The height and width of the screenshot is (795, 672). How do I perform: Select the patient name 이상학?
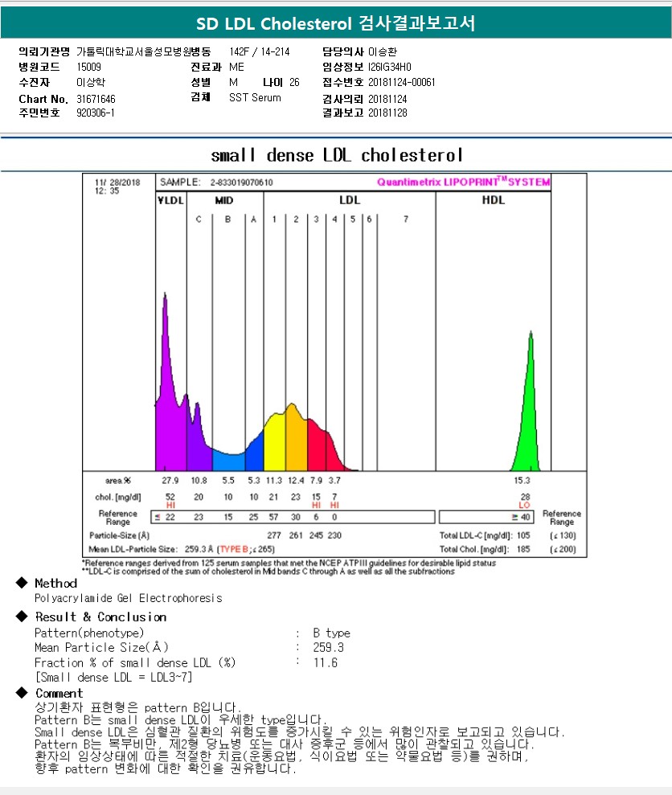click(x=91, y=82)
